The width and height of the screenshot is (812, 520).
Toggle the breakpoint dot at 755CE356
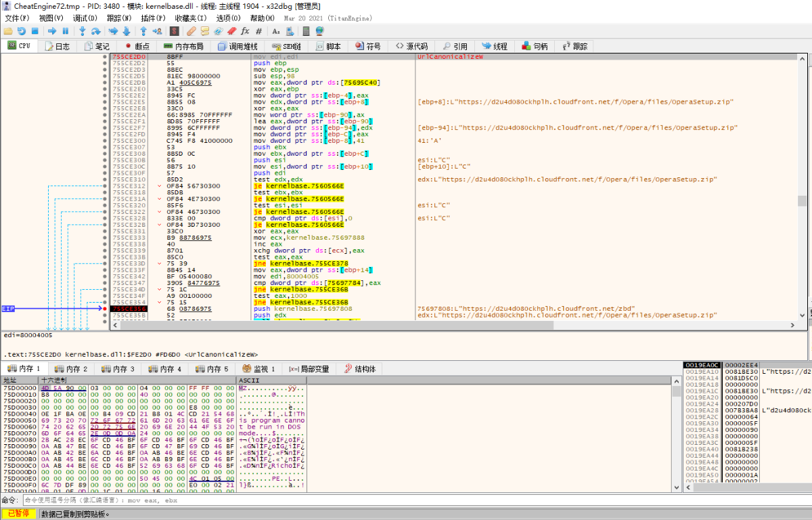pyautogui.click(x=105, y=309)
